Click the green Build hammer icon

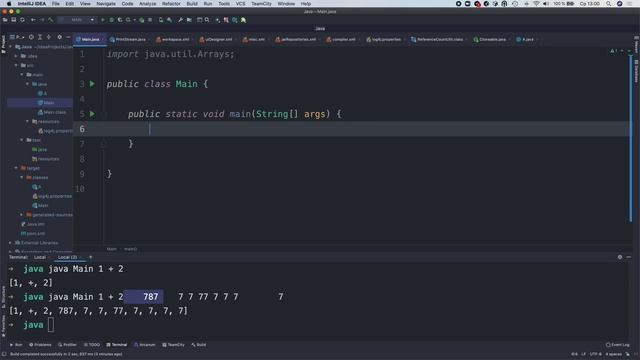51,20
